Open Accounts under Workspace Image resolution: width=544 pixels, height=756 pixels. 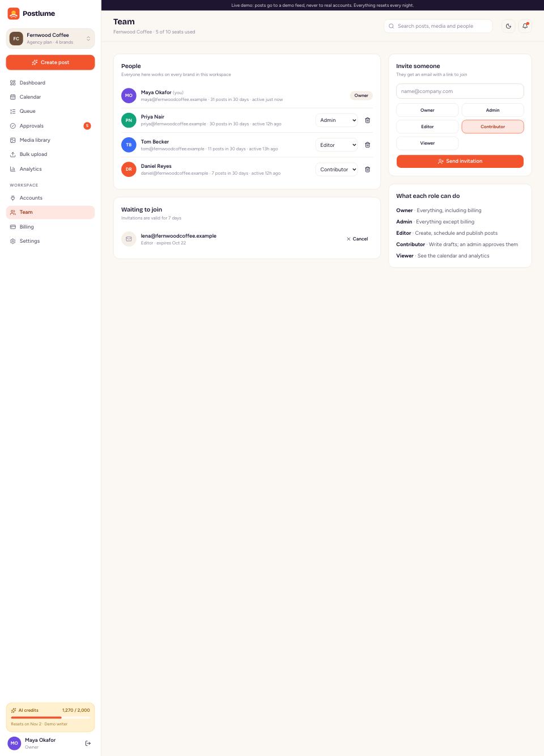point(50,198)
